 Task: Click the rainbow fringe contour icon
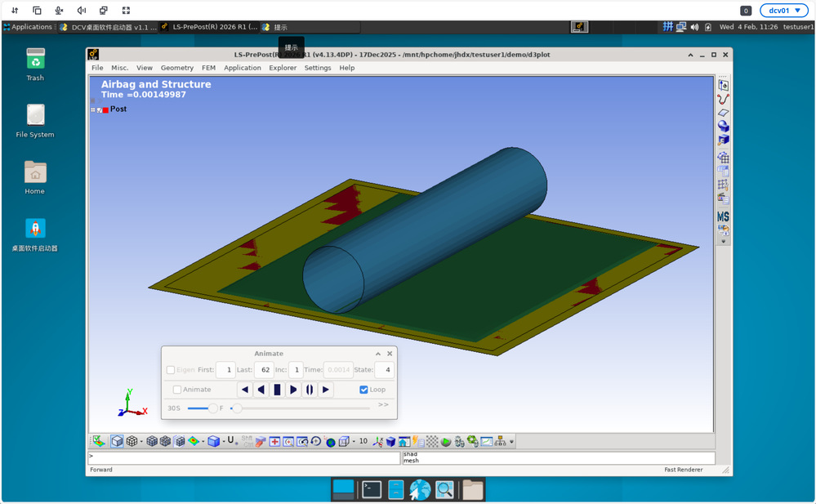pos(194,441)
